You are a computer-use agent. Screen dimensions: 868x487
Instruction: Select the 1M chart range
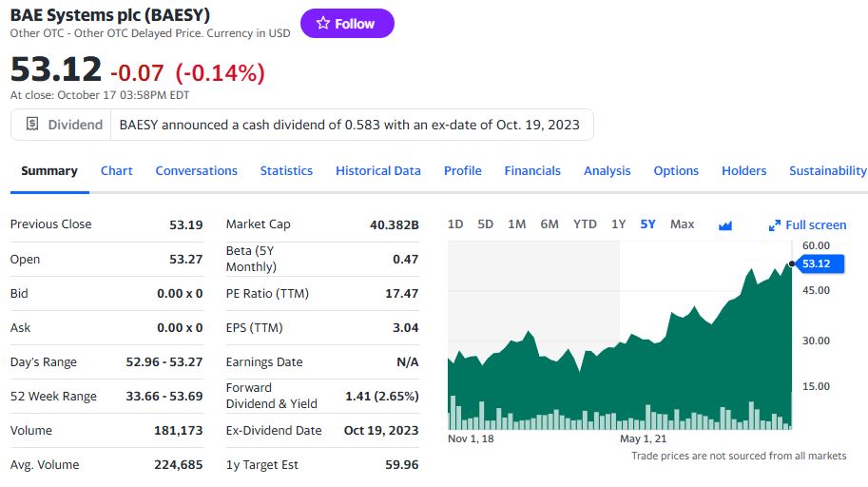tap(516, 224)
